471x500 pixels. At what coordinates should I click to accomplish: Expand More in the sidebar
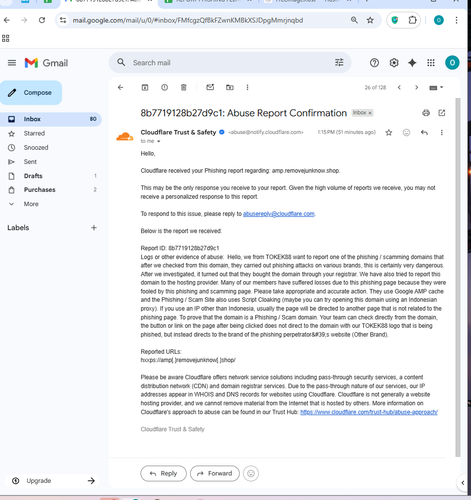pos(31,204)
